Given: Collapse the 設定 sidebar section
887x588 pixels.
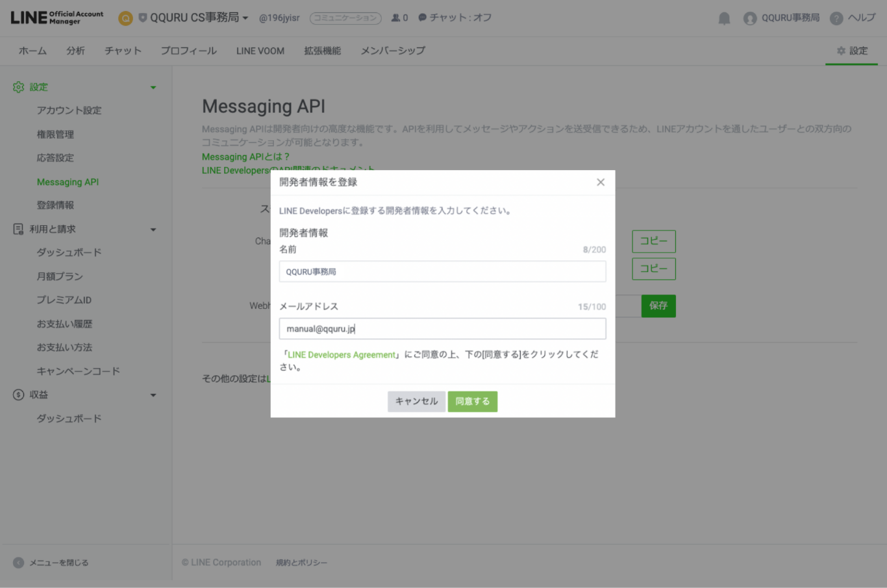Looking at the screenshot, I should coord(153,88).
